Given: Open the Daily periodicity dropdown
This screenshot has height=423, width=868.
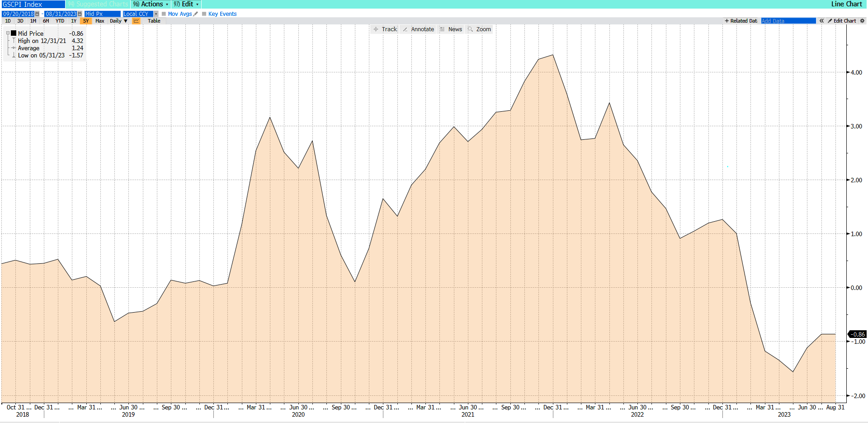Looking at the screenshot, I should coord(118,21).
